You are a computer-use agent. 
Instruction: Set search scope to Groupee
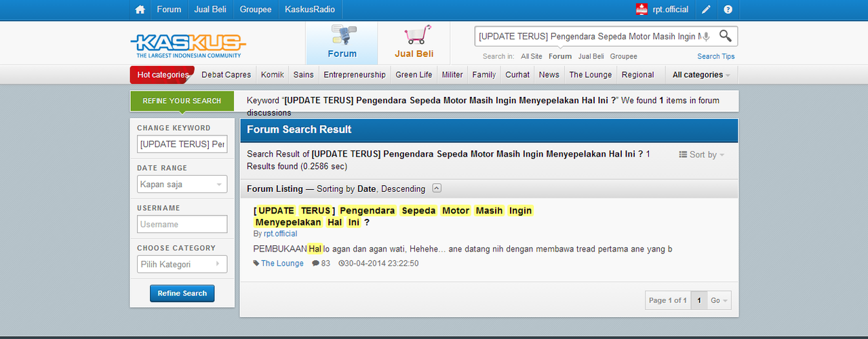tap(623, 56)
